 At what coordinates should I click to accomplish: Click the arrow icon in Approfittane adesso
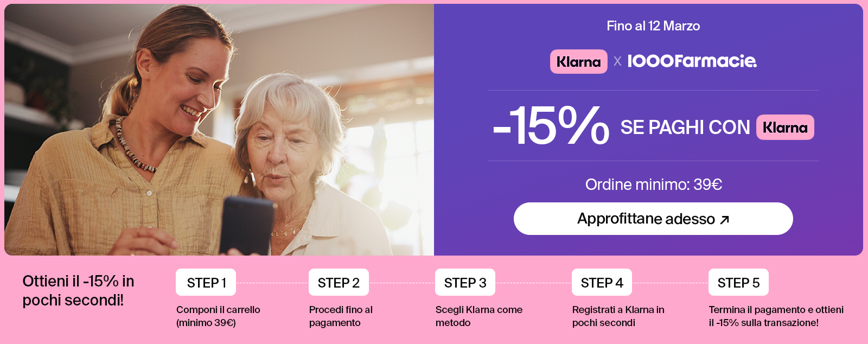[725, 219]
